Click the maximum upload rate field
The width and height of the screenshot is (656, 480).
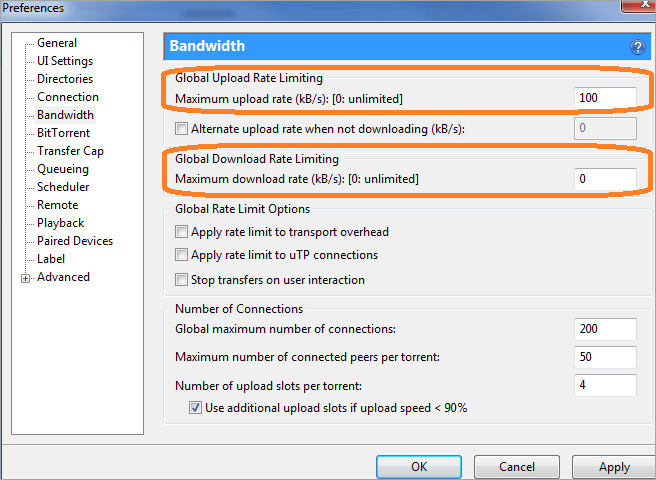606,98
